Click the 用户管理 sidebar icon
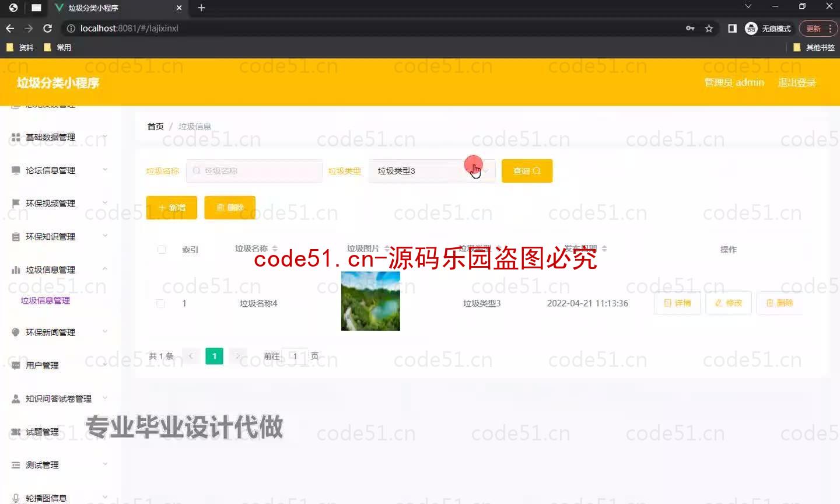This screenshot has height=504, width=840. click(16, 365)
